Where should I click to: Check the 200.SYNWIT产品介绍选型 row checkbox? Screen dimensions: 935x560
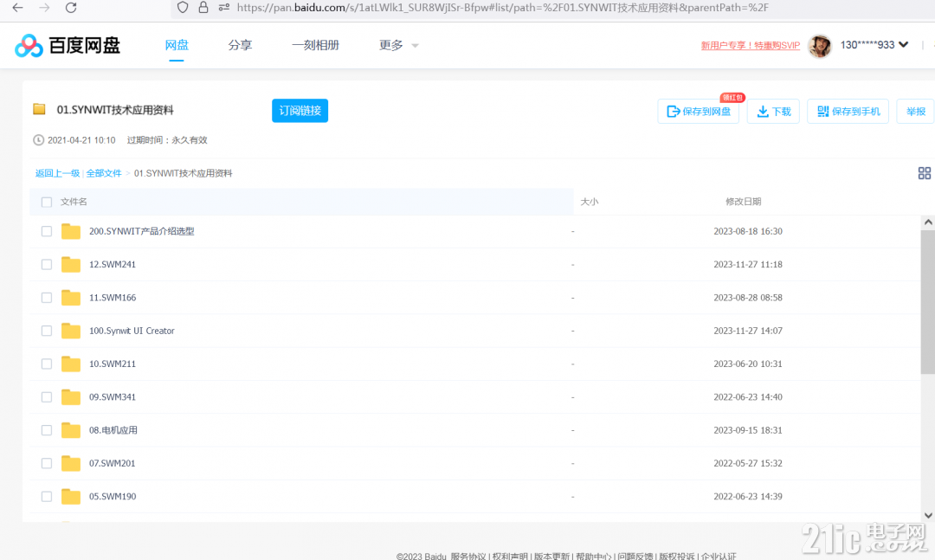[x=47, y=231]
